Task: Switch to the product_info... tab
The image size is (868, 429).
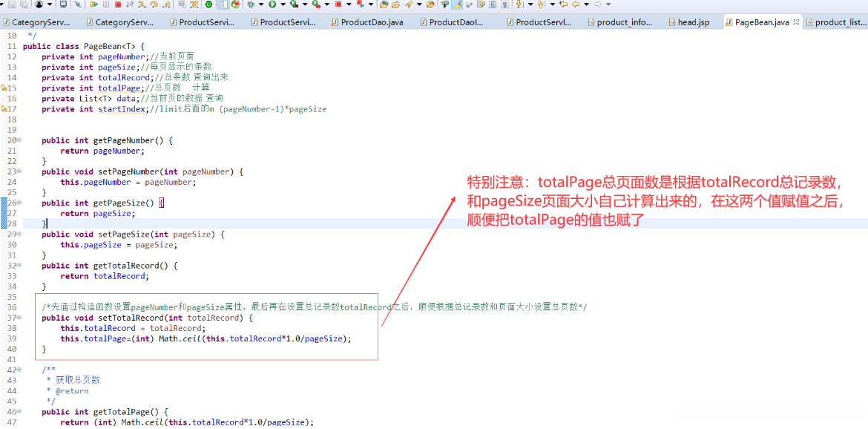Action: point(620,23)
